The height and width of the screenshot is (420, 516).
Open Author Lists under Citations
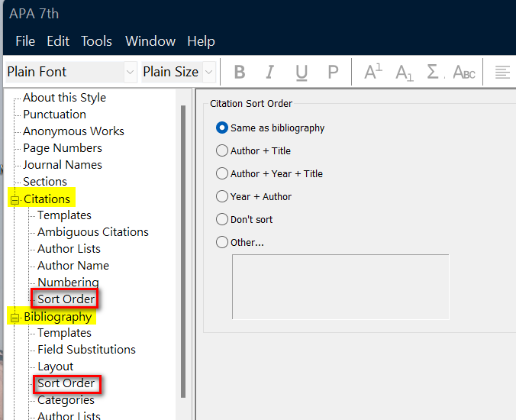[x=69, y=248]
